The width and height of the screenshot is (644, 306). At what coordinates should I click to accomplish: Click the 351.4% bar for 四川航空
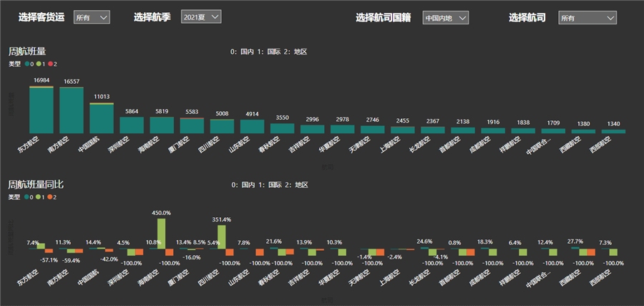(x=222, y=236)
